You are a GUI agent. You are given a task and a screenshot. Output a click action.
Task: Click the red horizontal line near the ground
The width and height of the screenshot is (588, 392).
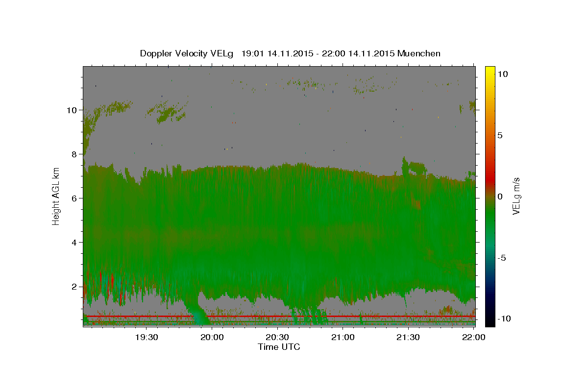click(279, 317)
